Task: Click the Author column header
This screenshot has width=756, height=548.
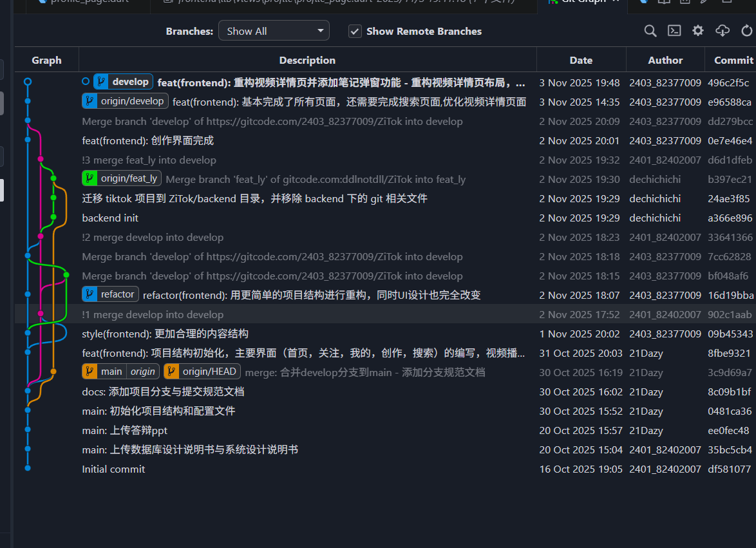Action: coord(665,61)
